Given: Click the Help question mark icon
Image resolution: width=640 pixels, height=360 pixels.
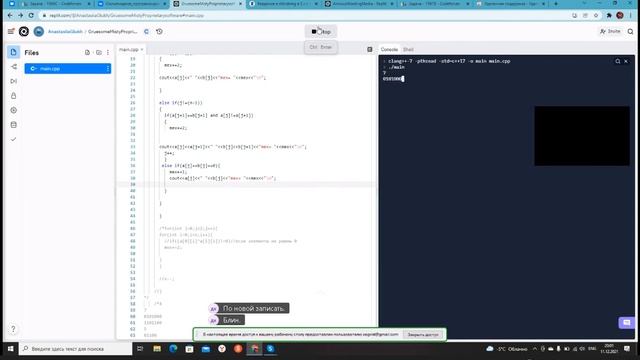Looking at the screenshot, I should click(x=13, y=329).
